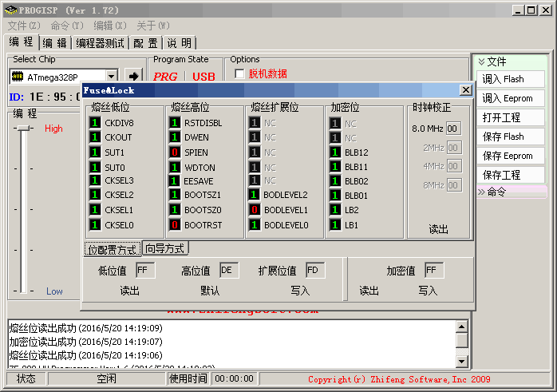Toggle the CKSEL1 fuse bit
The width and height of the screenshot is (557, 392).
[95, 210]
